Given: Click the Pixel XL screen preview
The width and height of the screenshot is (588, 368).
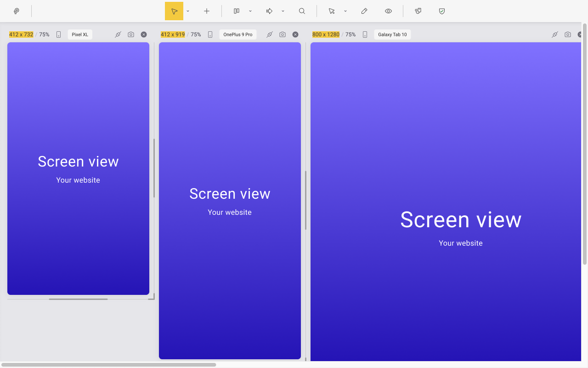Looking at the screenshot, I should tap(78, 168).
